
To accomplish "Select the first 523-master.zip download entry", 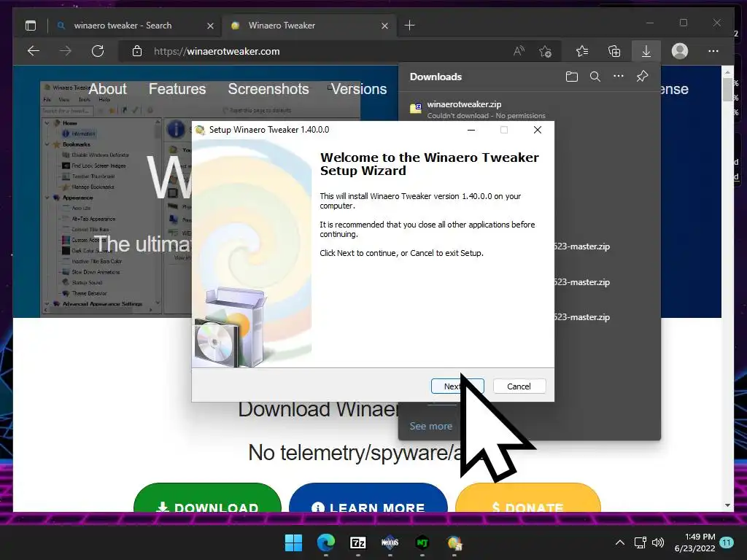I will (582, 246).
